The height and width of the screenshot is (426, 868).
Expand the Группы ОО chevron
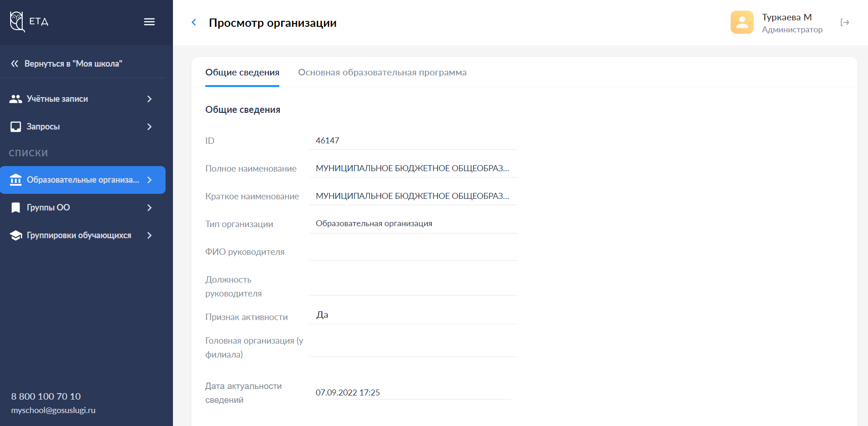149,208
